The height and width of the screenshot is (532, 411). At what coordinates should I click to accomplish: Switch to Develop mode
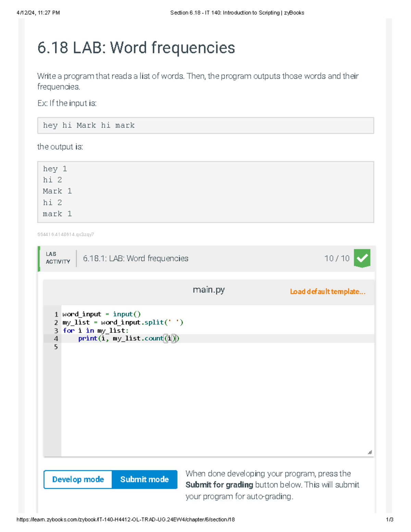click(77, 479)
